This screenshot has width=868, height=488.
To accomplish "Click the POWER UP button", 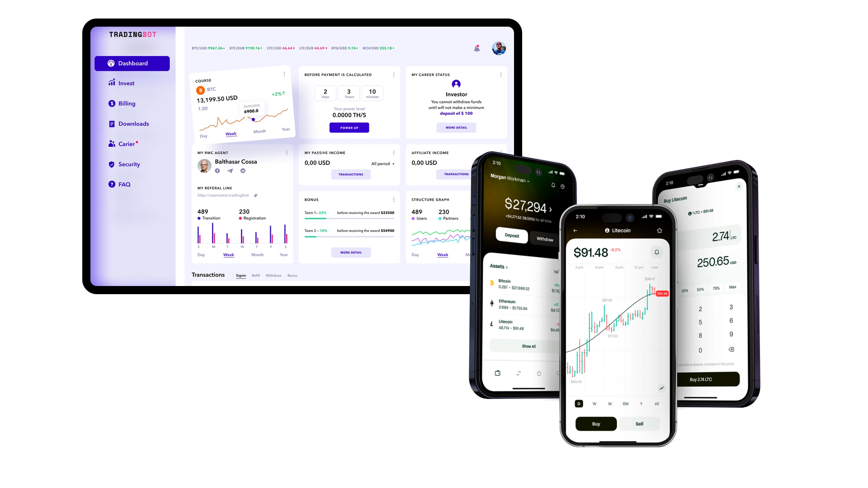I will pos(349,127).
